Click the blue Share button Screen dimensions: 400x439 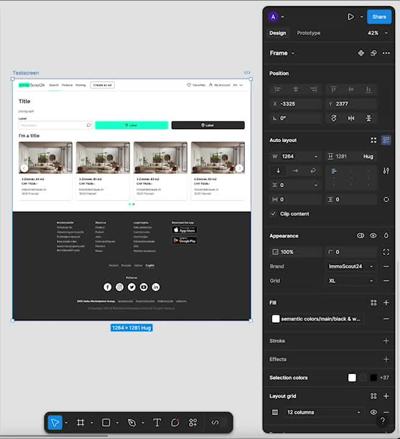(379, 17)
